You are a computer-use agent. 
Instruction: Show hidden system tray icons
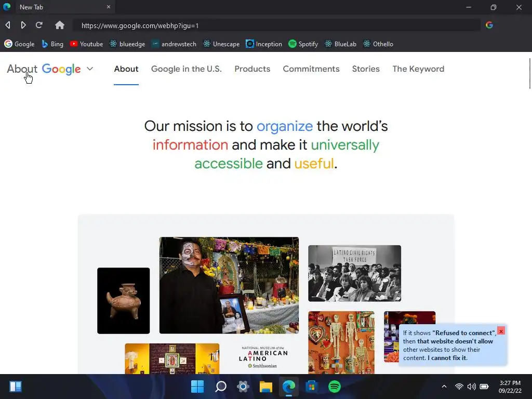pos(444,387)
